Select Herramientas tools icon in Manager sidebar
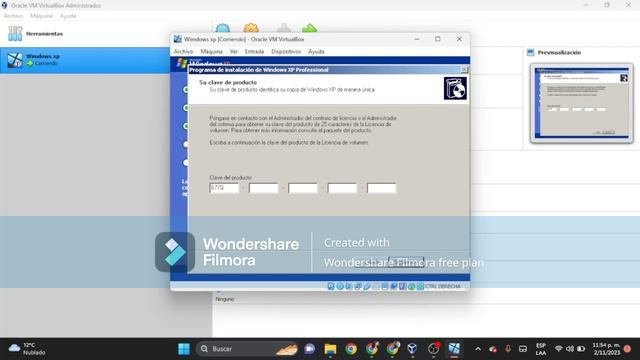This screenshot has width=640, height=360. click(15, 33)
